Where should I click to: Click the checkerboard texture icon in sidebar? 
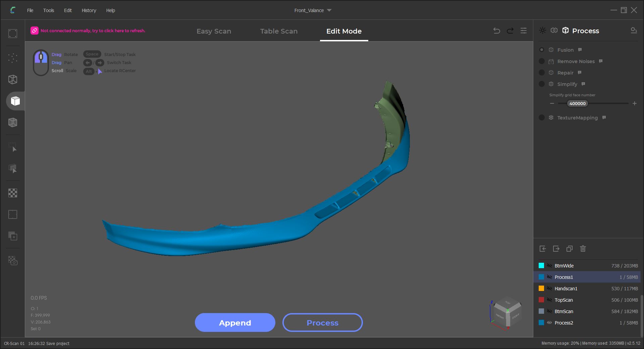13,193
